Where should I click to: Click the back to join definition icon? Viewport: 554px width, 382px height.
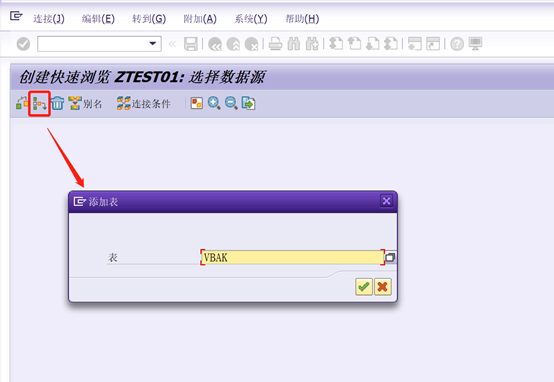[22, 103]
